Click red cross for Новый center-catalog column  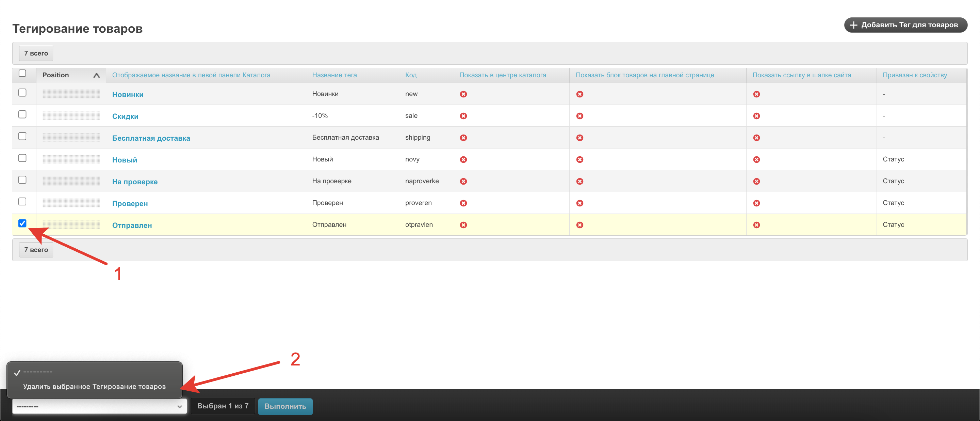pyautogui.click(x=463, y=159)
